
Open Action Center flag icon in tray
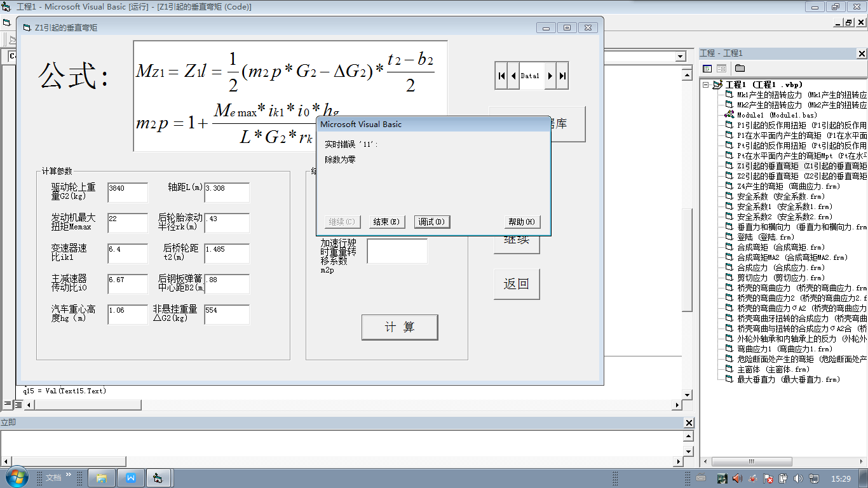[x=768, y=478]
